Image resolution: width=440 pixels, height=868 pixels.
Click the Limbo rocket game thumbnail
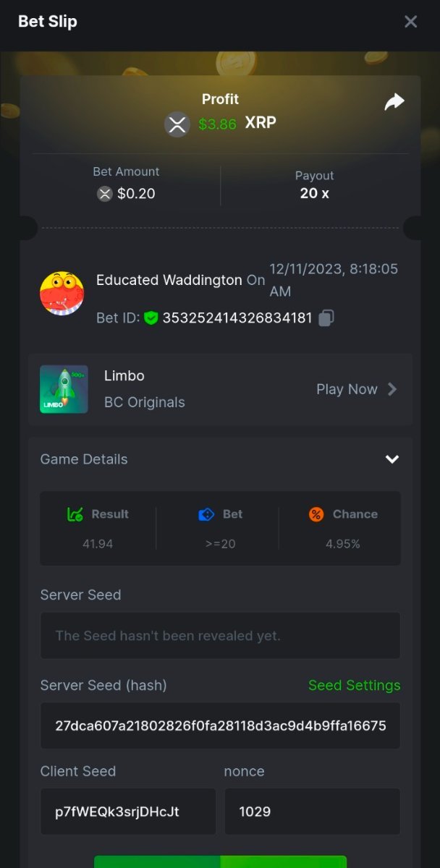tap(64, 389)
